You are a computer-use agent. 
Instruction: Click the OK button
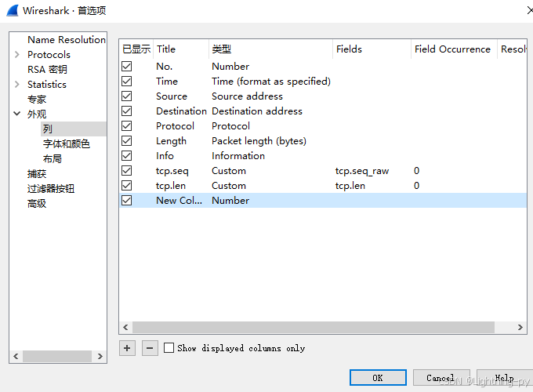(378, 378)
